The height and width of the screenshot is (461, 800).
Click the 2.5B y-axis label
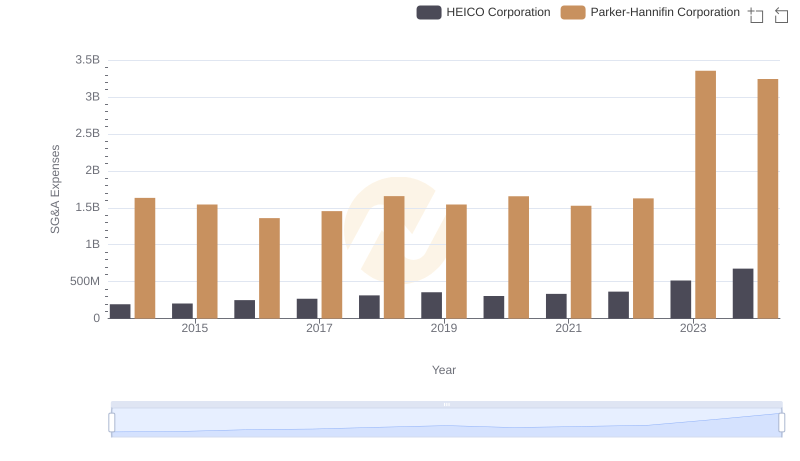[87, 133]
